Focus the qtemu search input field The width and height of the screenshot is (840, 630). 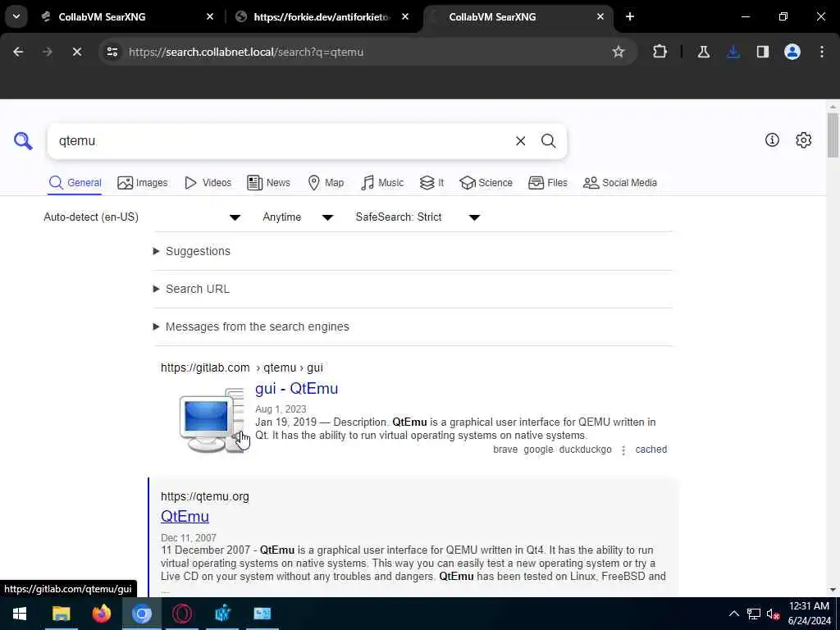pyautogui.click(x=281, y=141)
